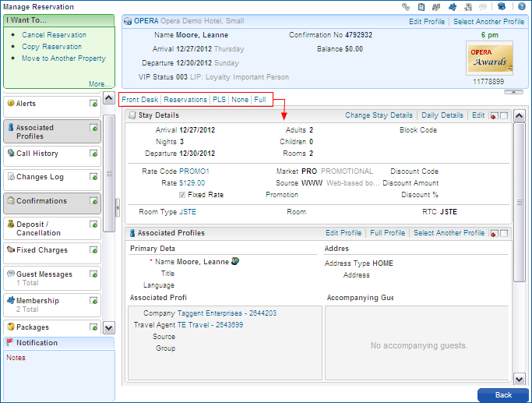Viewport: 532px width, 403px height.
Task: Click the green arrow icon beside Deposit / Cancellation
Action: [93, 224]
